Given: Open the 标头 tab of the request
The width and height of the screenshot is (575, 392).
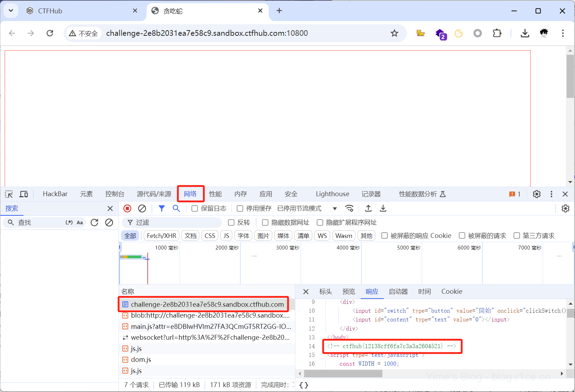Looking at the screenshot, I should click(325, 292).
